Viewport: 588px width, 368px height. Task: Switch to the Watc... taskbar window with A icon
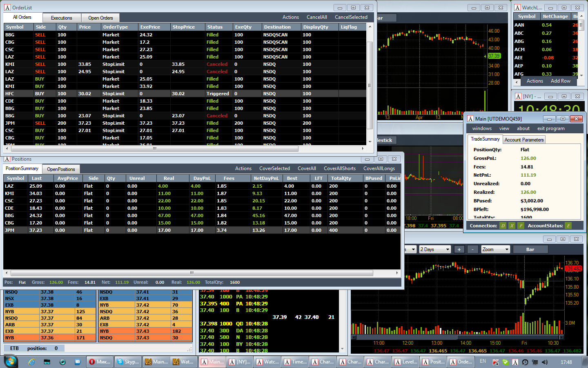point(268,362)
